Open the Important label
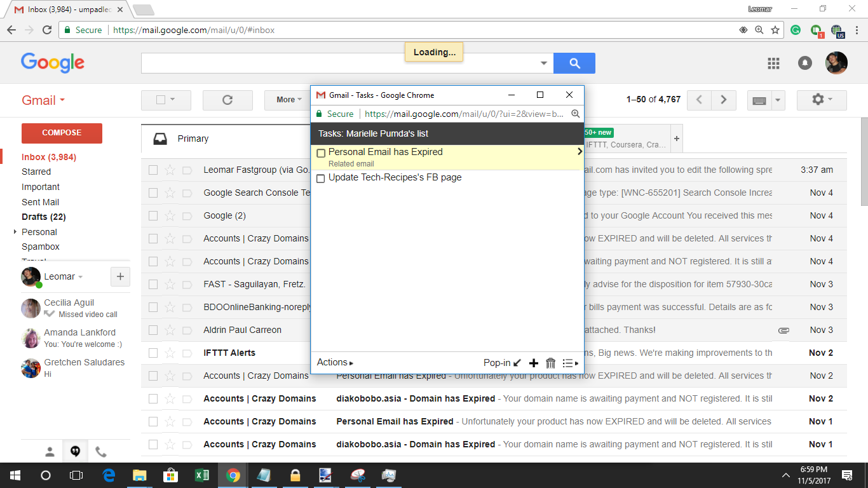868x488 pixels. tap(41, 187)
